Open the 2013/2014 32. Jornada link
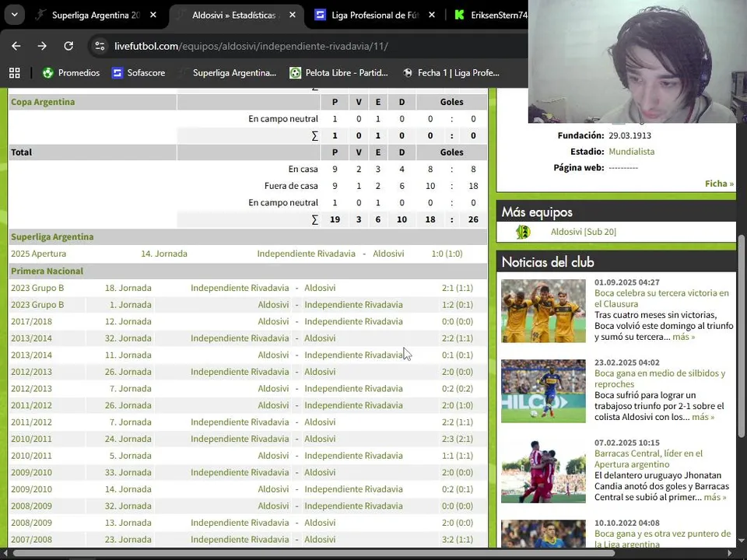The image size is (747, 560). [x=128, y=338]
